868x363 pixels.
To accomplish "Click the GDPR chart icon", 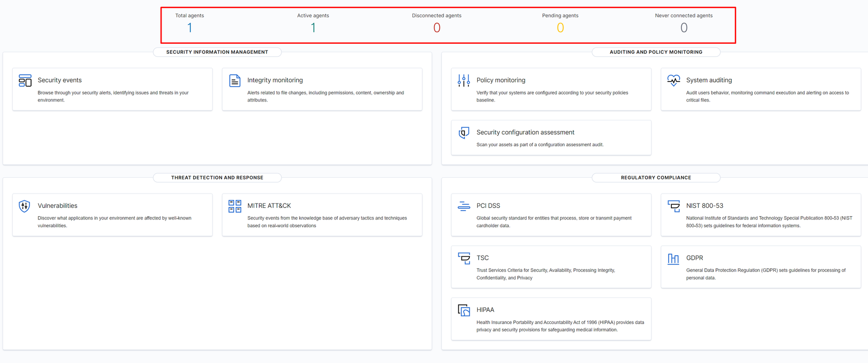I will point(673,258).
